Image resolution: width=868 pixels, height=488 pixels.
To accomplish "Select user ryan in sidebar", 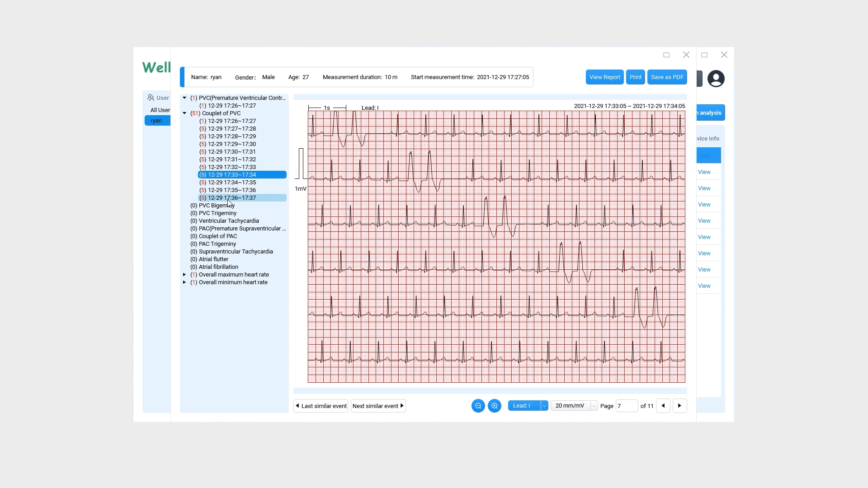I will [x=157, y=121].
